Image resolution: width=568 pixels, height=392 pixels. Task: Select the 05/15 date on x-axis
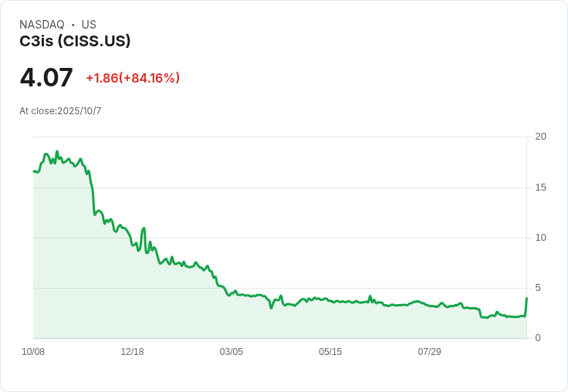pos(330,352)
